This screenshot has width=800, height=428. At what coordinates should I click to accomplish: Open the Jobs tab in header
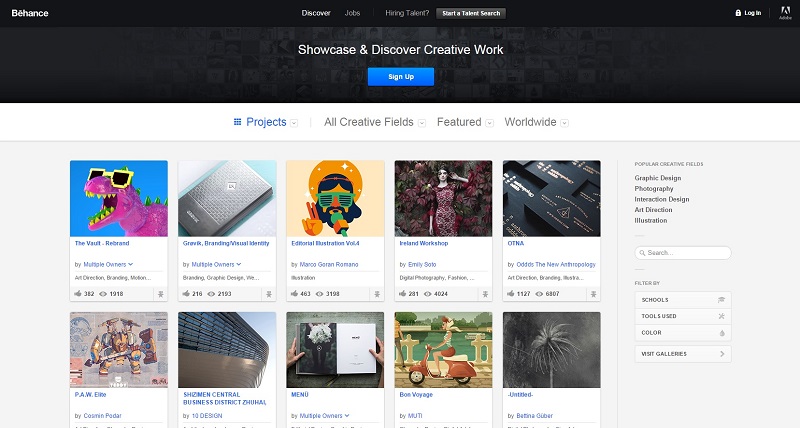(x=352, y=13)
